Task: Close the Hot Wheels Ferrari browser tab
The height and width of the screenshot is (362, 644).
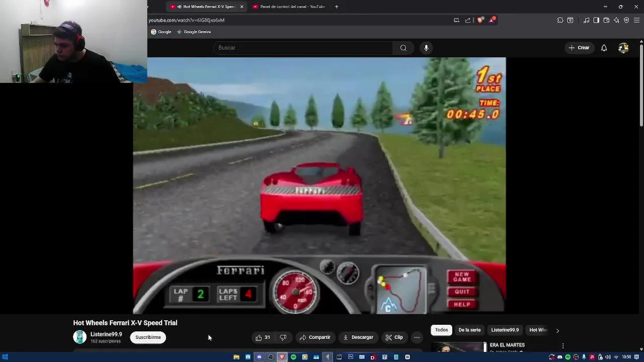Action: (x=242, y=7)
